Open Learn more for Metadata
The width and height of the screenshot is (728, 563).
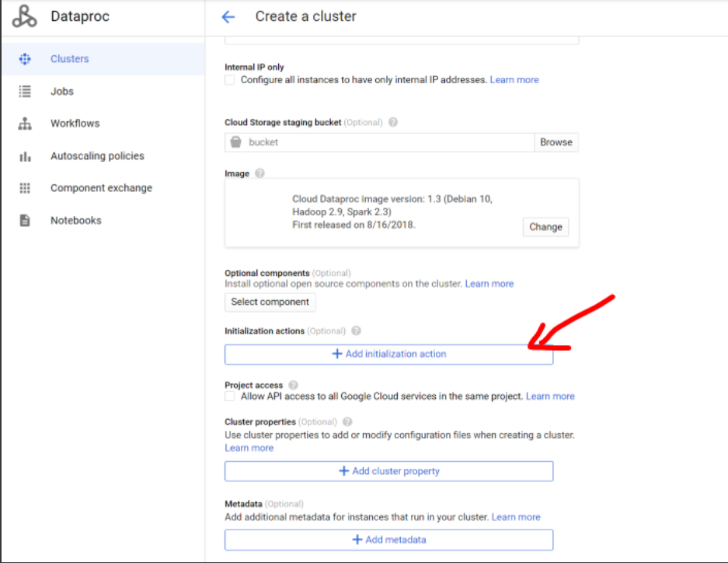pos(516,517)
